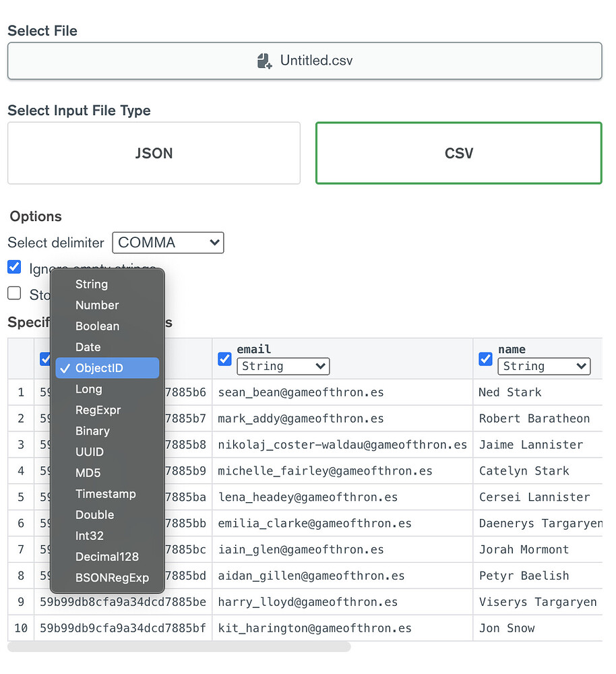The width and height of the screenshot is (616, 674).
Task: Open the Select File picker for Untitled.csv
Action: click(x=305, y=60)
